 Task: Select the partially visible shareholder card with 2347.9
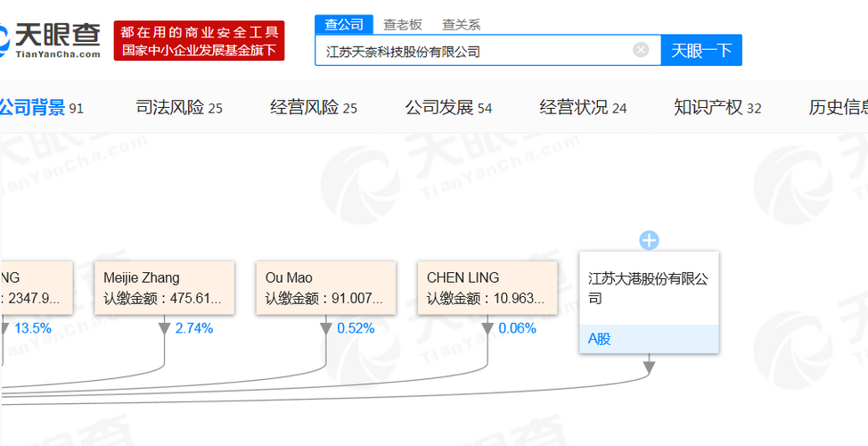pos(36,288)
